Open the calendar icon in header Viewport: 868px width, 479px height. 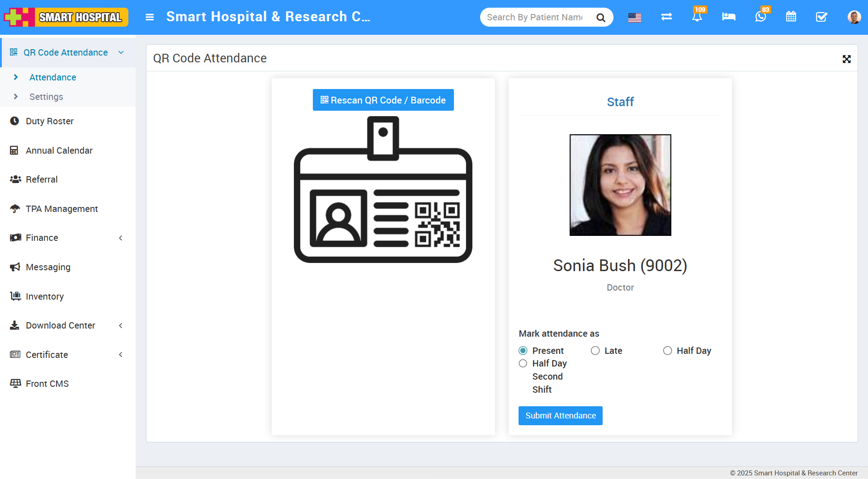click(x=791, y=17)
